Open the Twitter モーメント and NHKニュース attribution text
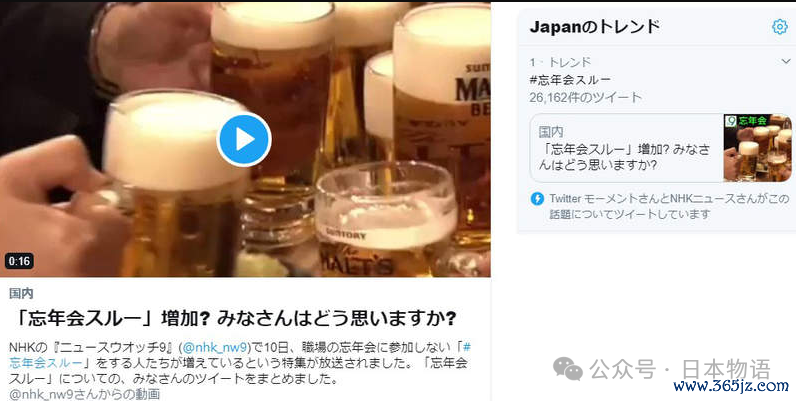This screenshot has height=401, width=796. click(x=669, y=206)
